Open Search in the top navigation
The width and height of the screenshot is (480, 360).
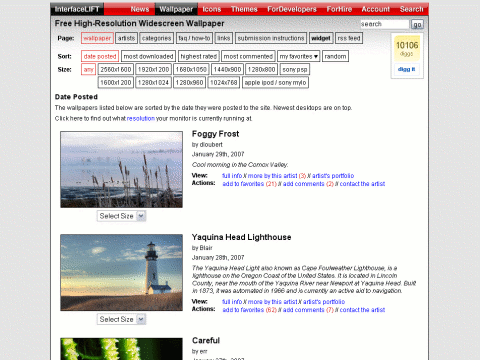pos(412,9)
